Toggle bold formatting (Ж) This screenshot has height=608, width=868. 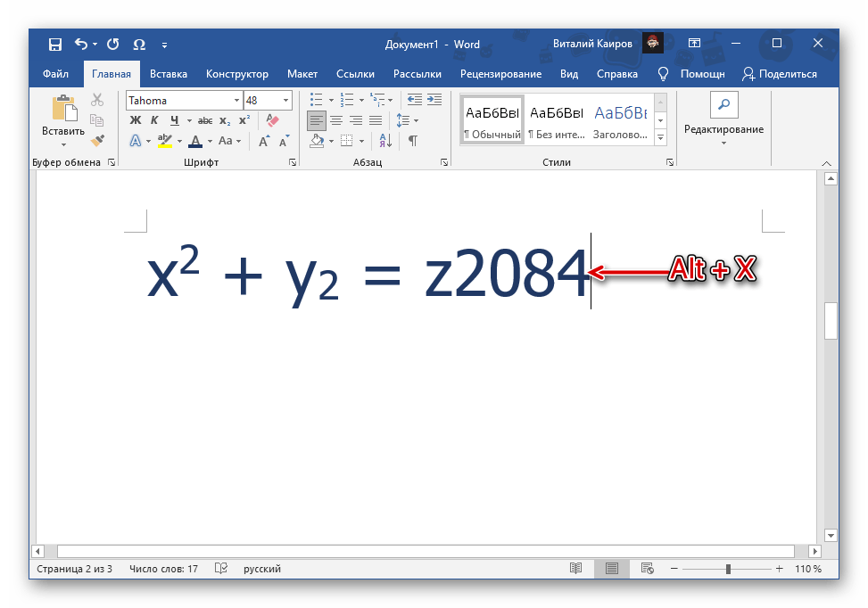[136, 120]
